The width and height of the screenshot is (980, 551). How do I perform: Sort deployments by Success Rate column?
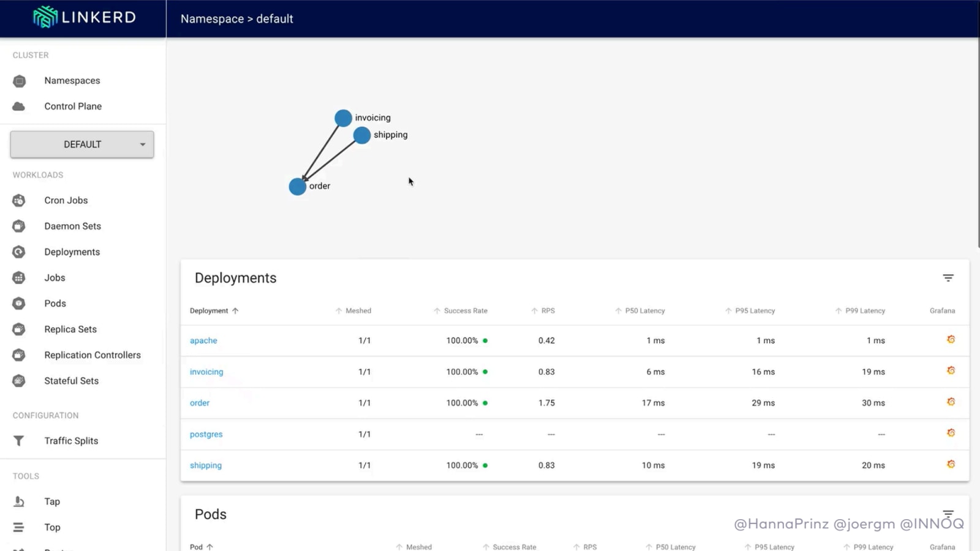(x=460, y=311)
